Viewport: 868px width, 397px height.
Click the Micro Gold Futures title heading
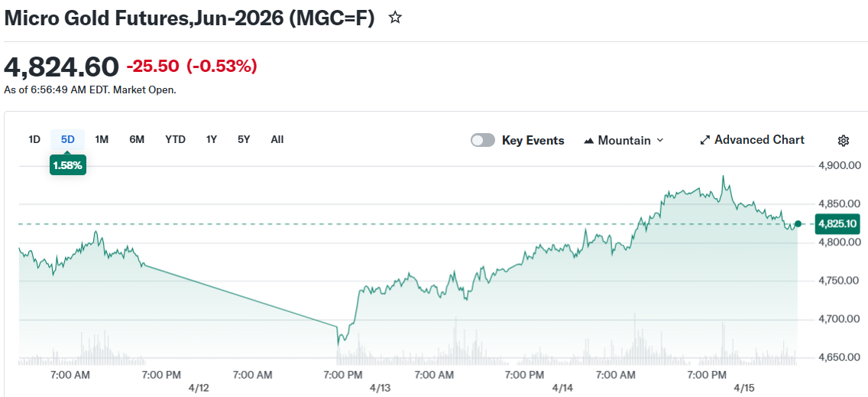pos(189,18)
